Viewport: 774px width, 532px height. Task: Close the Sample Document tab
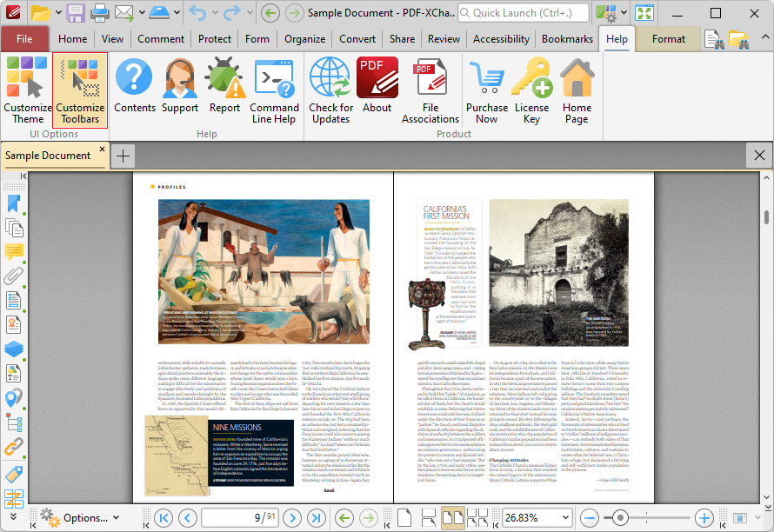tap(102, 149)
